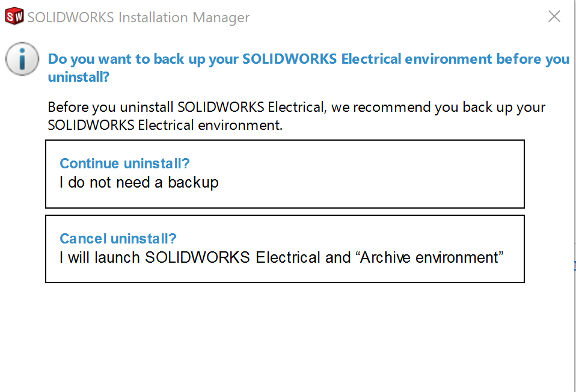Click the blue backup question heading
The height and width of the screenshot is (392, 576).
[x=308, y=68]
